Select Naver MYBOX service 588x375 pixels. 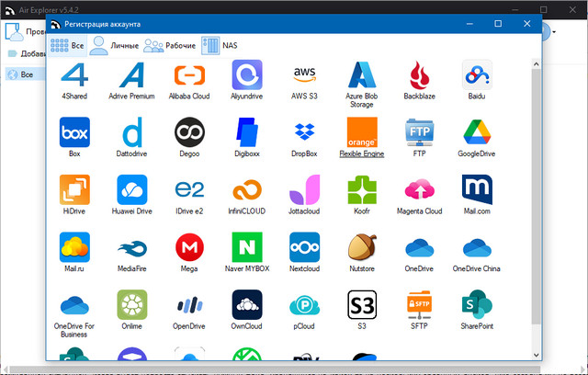[x=247, y=247]
